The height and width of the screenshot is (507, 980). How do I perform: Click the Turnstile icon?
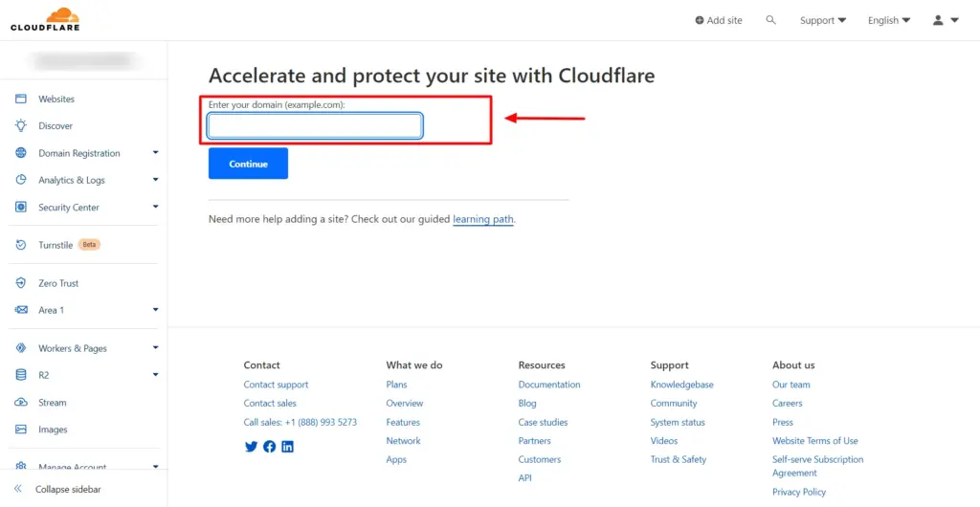pyautogui.click(x=21, y=245)
